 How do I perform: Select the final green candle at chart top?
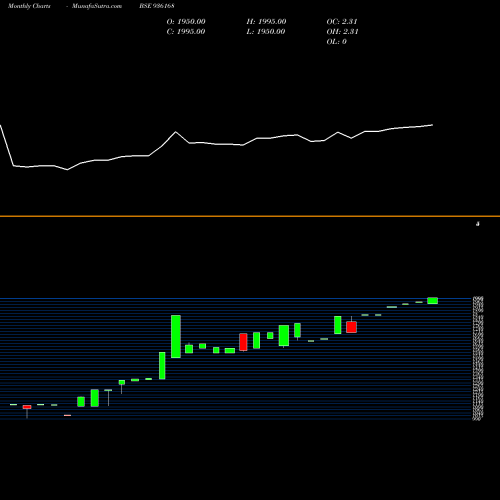pyautogui.click(x=433, y=301)
